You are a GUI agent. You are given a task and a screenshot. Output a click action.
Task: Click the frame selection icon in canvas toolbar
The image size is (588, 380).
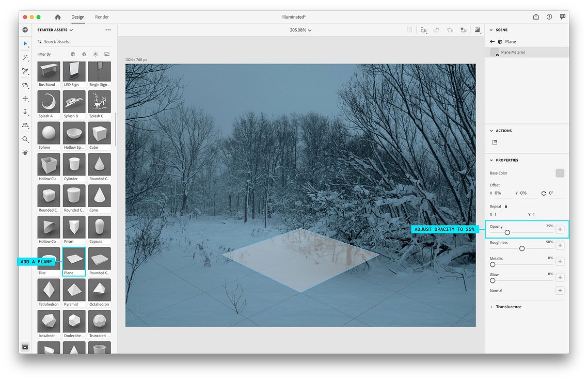[409, 30]
